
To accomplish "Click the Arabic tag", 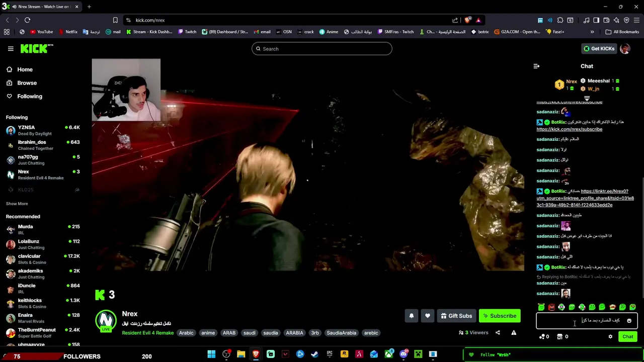I will [x=186, y=333].
